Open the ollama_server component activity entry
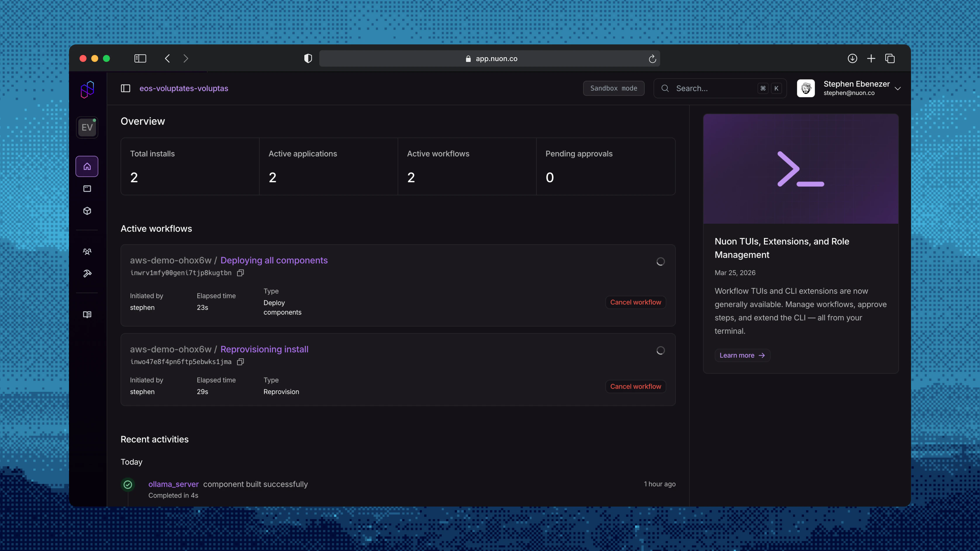The image size is (980, 551). pos(173,484)
